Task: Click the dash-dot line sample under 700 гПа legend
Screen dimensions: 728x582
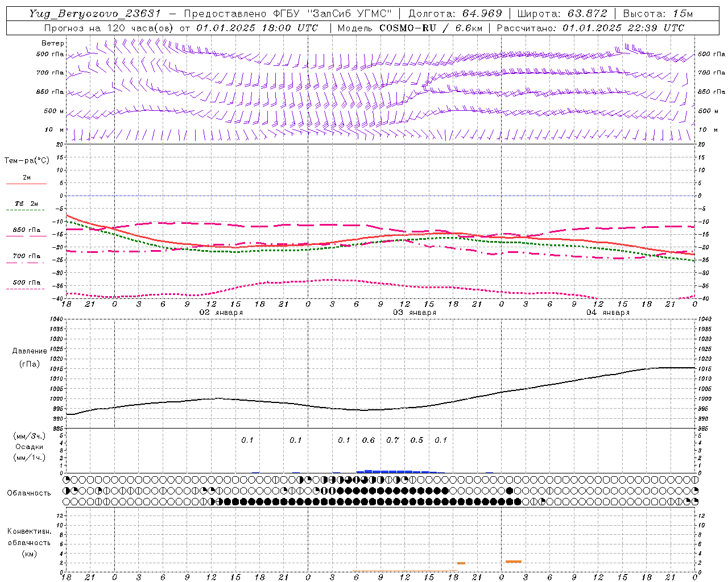Action: [x=26, y=263]
